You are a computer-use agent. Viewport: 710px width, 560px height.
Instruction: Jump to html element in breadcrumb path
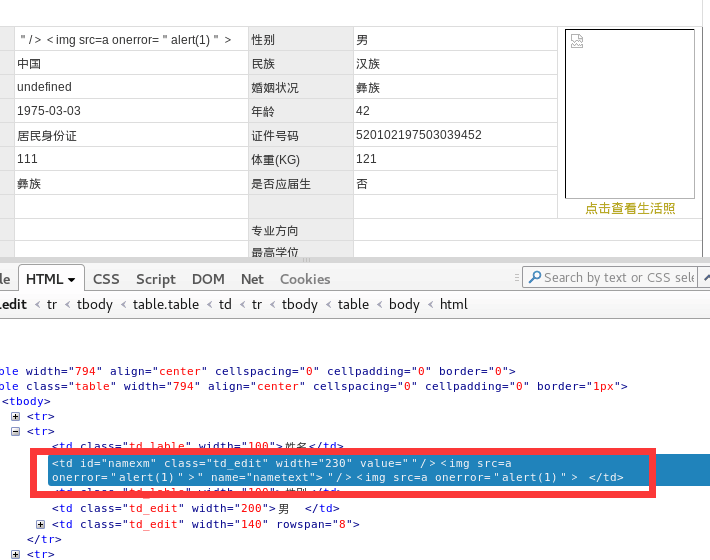454,304
